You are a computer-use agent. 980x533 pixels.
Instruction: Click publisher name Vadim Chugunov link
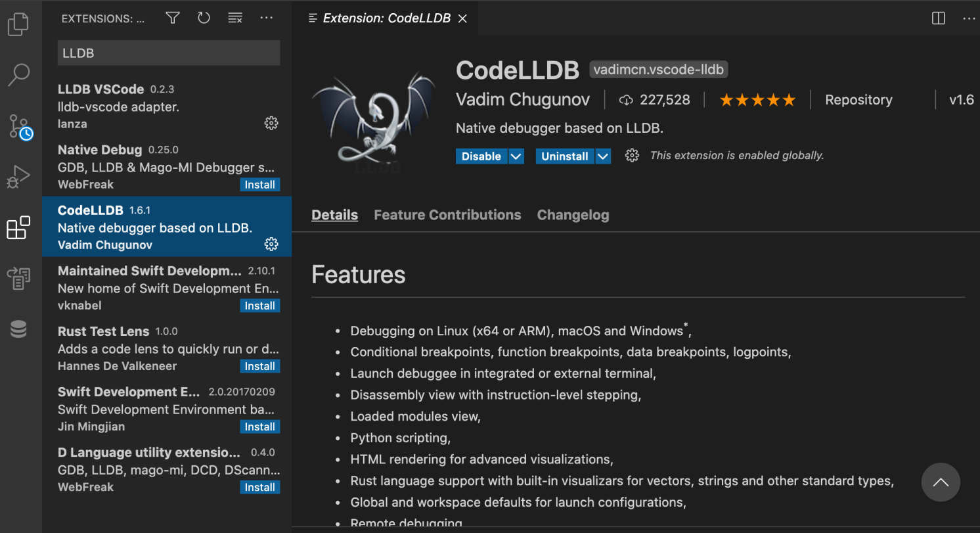tap(523, 100)
